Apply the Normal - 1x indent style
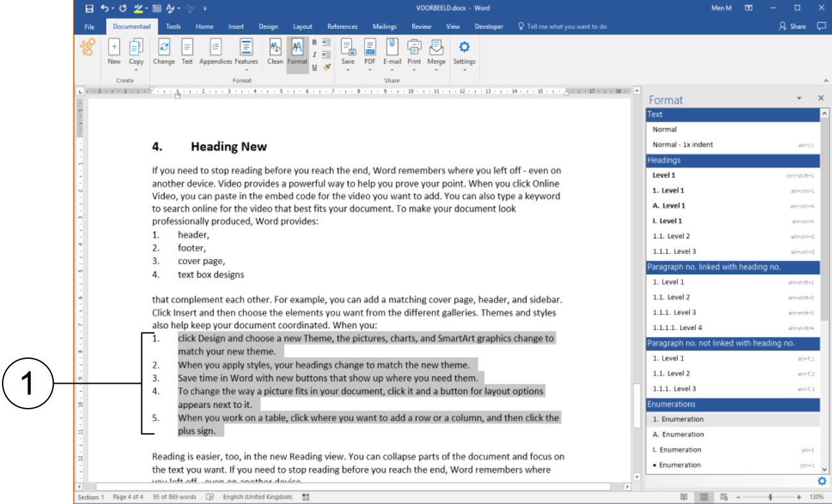 (x=733, y=145)
